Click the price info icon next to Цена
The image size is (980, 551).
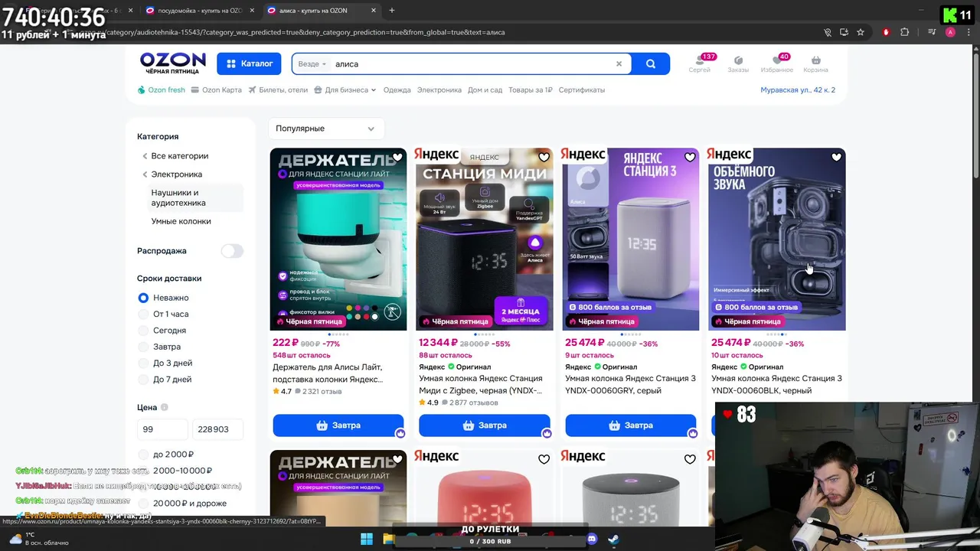tap(165, 408)
